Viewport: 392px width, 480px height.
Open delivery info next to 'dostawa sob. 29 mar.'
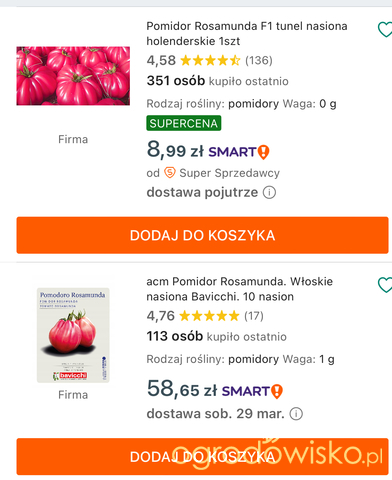296,414
